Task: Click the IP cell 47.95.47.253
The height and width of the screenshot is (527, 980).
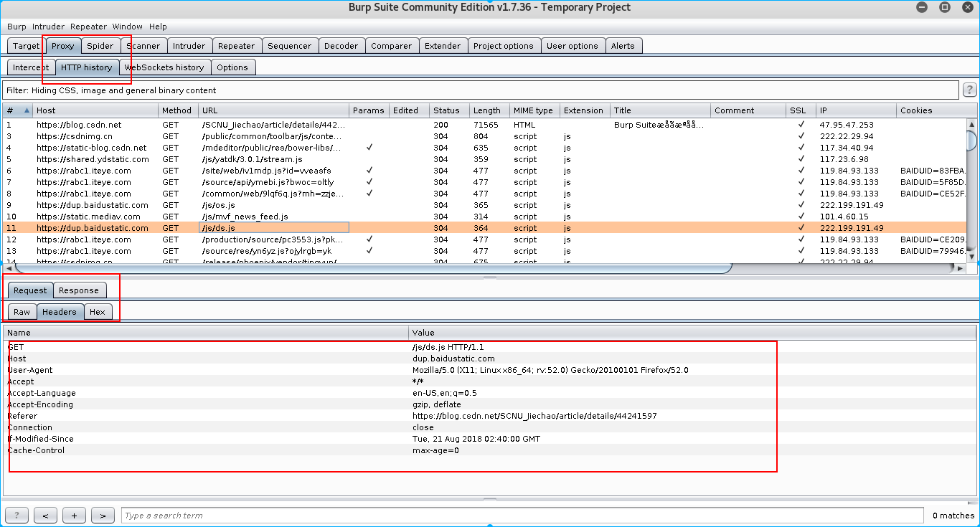Action: pyautogui.click(x=857, y=125)
